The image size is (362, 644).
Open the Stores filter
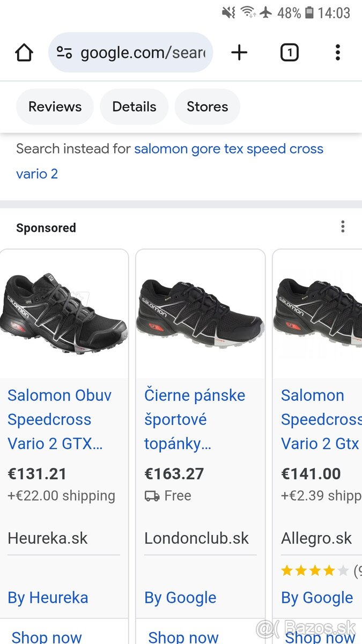(207, 106)
